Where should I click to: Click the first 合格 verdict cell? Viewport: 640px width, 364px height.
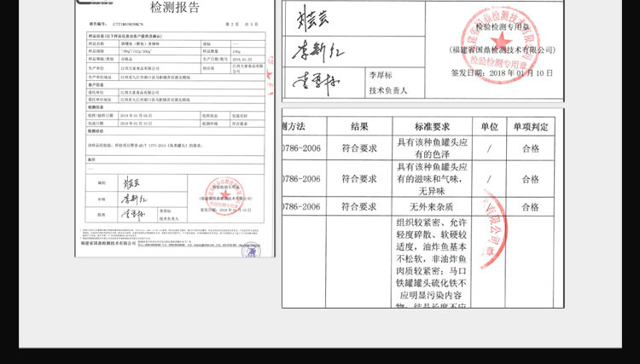(x=529, y=149)
